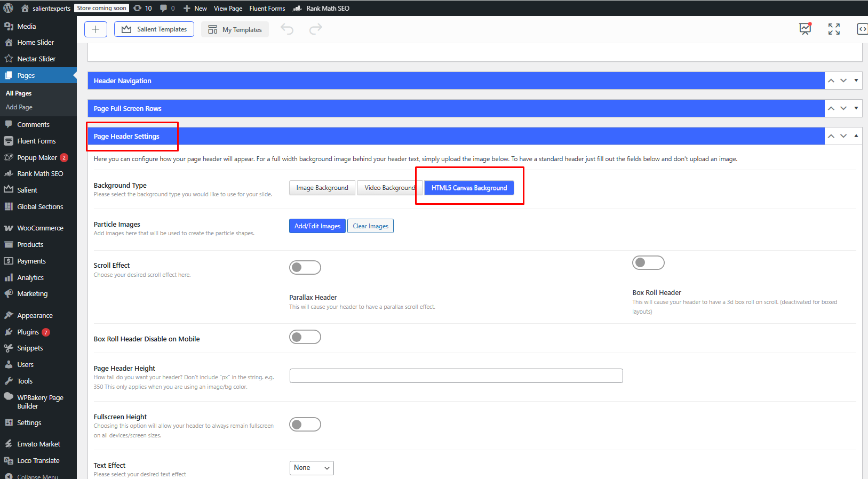The height and width of the screenshot is (479, 868).
Task: Click the Clear Images button
Action: tap(370, 226)
